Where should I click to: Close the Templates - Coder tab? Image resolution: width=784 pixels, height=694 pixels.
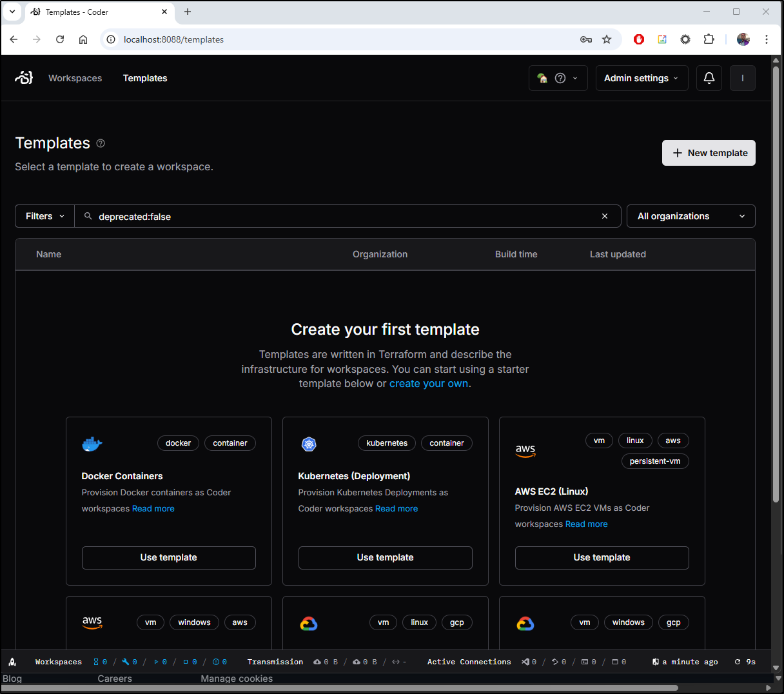(164, 12)
